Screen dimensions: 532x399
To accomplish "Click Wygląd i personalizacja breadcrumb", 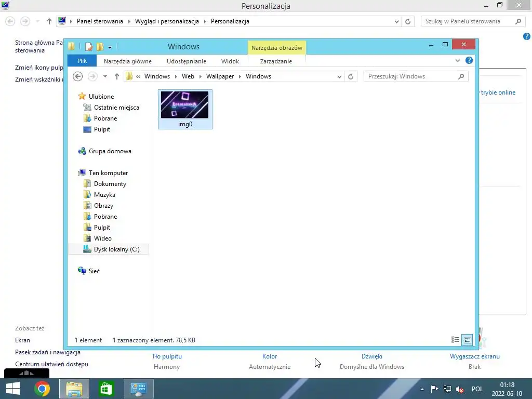I will coord(167,21).
